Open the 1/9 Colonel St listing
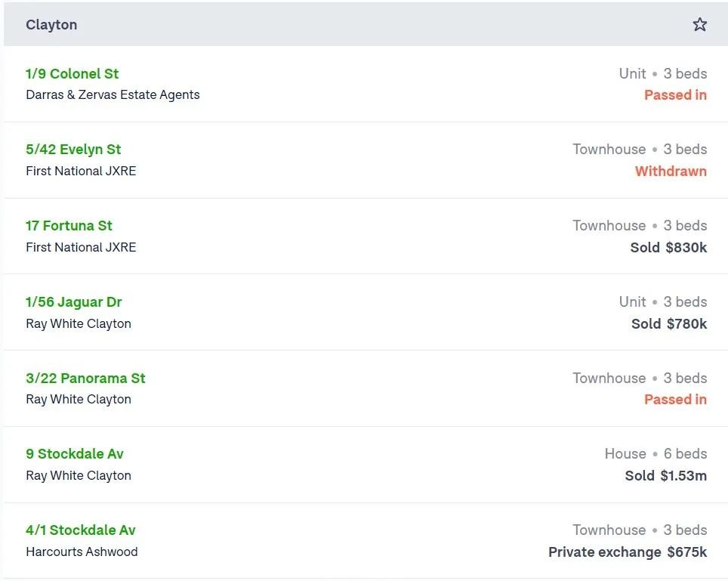This screenshot has width=728, height=581. [x=72, y=73]
